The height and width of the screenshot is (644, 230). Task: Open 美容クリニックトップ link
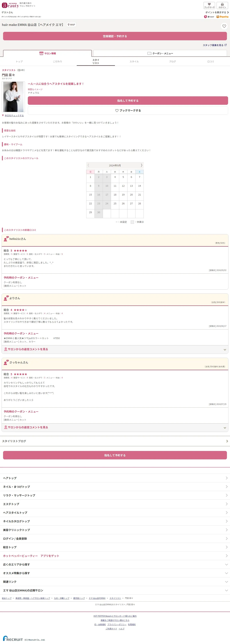pos(115,530)
